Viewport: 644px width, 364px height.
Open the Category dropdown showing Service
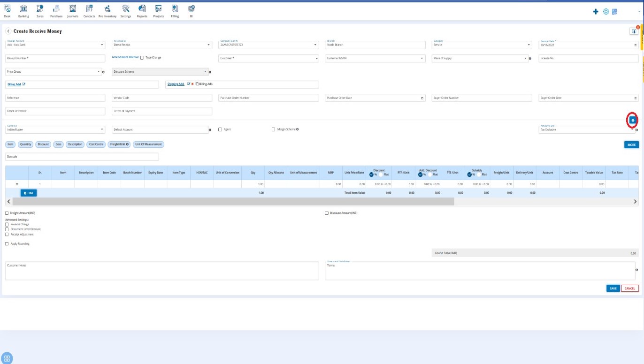[482, 45]
